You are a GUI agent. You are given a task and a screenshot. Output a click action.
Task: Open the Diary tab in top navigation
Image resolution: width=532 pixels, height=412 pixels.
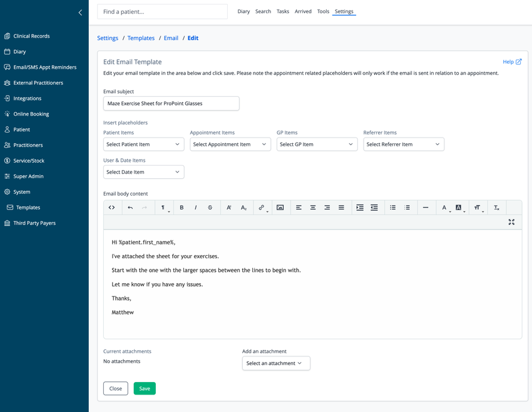(x=243, y=11)
